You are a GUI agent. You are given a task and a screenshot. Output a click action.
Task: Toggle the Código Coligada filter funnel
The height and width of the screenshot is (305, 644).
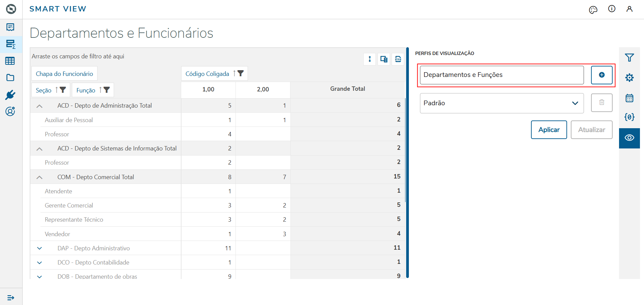point(241,74)
